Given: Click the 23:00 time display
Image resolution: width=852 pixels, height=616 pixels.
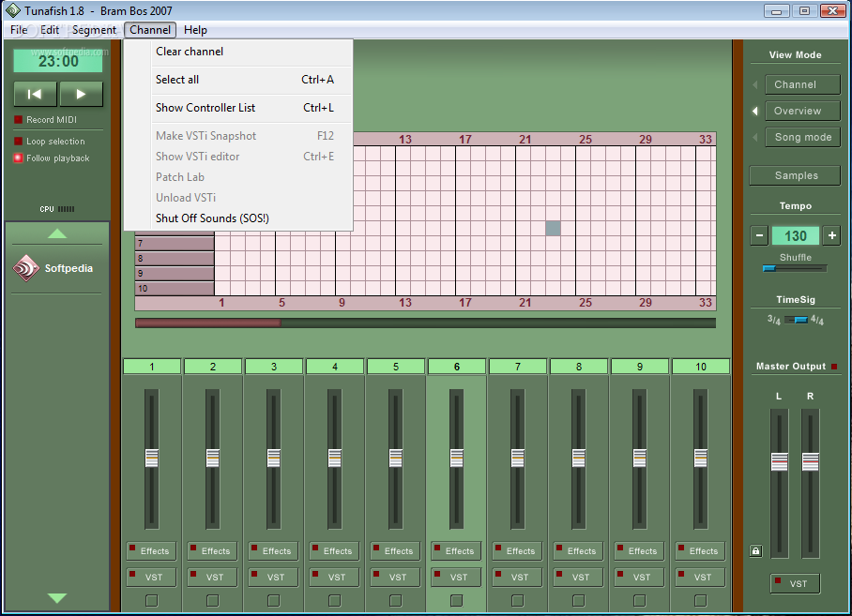Looking at the screenshot, I should pyautogui.click(x=58, y=61).
